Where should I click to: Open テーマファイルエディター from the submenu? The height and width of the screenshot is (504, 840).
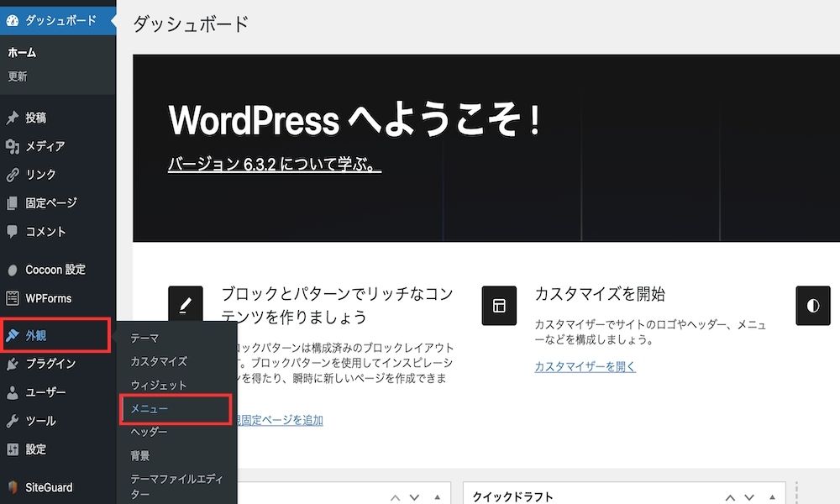click(x=176, y=486)
